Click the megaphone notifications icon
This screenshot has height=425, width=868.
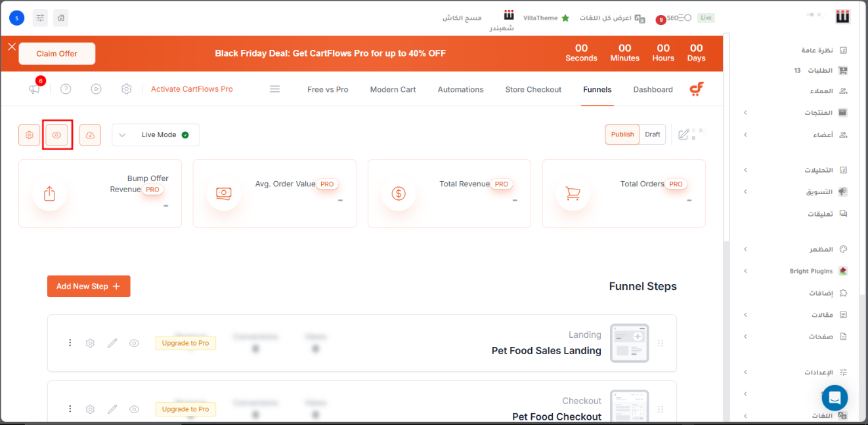tap(35, 89)
